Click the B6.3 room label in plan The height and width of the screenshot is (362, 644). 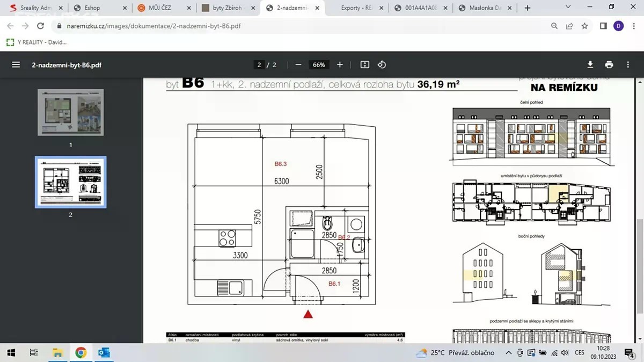tap(281, 164)
